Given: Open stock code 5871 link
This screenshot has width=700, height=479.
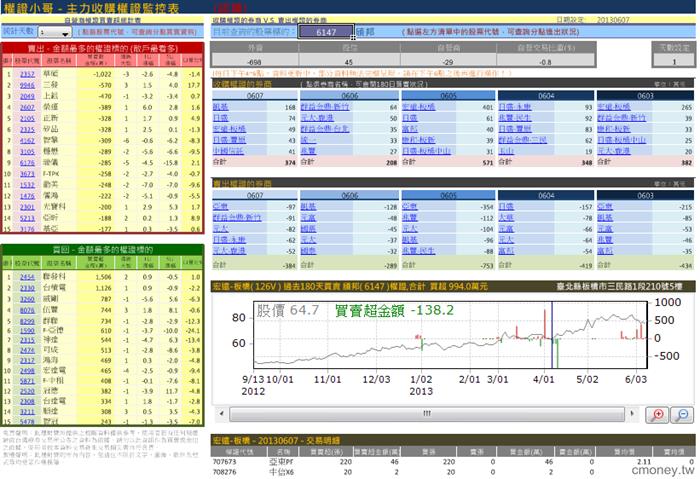Looking at the screenshot, I should 27,381.
